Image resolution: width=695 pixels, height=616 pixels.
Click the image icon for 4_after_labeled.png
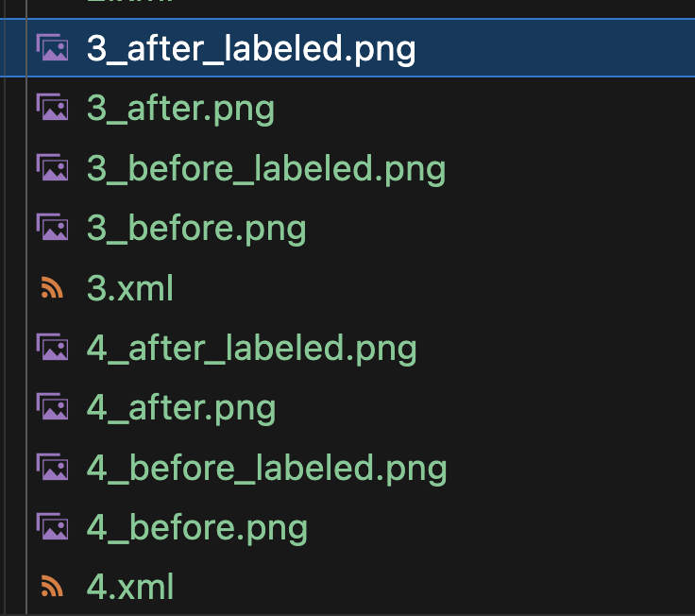click(x=52, y=348)
